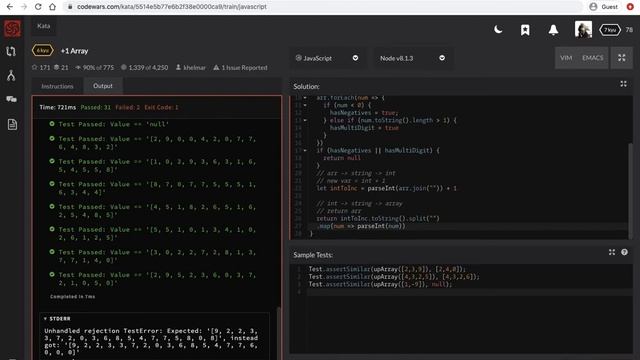Viewport: 640px width, 360px height.
Task: Click the 1,339 of 4,250 completions stat
Action: click(144, 67)
